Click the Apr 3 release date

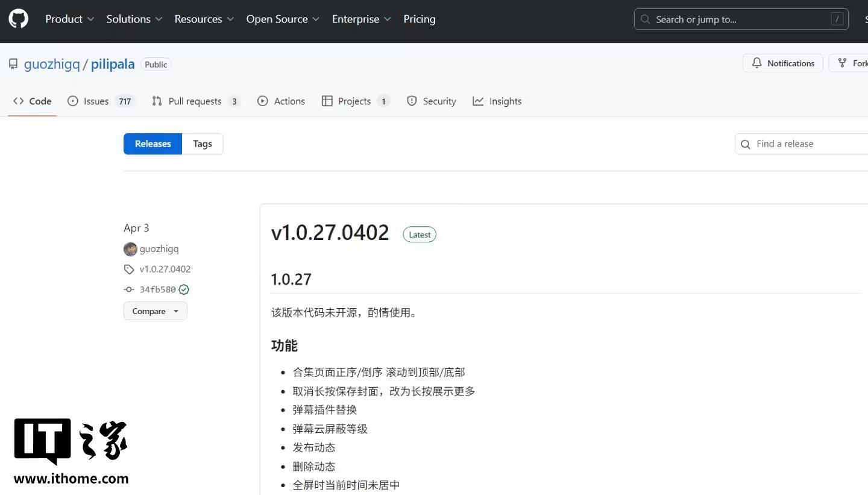pos(136,228)
